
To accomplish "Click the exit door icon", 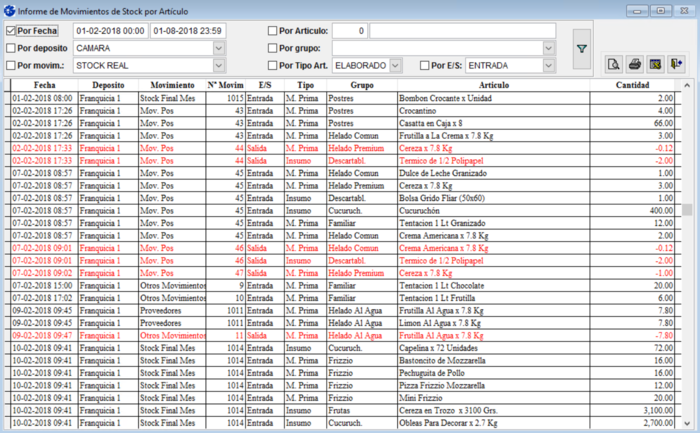I will (677, 65).
